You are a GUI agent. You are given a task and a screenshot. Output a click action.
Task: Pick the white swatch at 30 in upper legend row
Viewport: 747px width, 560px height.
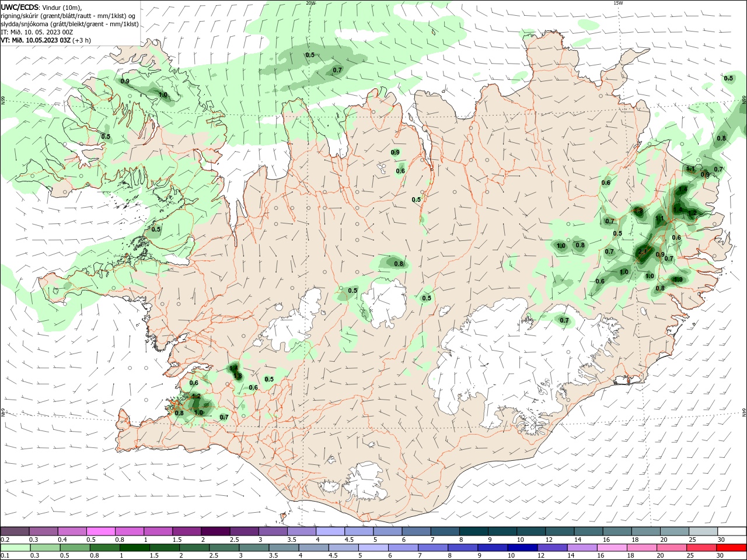[x=732, y=531]
